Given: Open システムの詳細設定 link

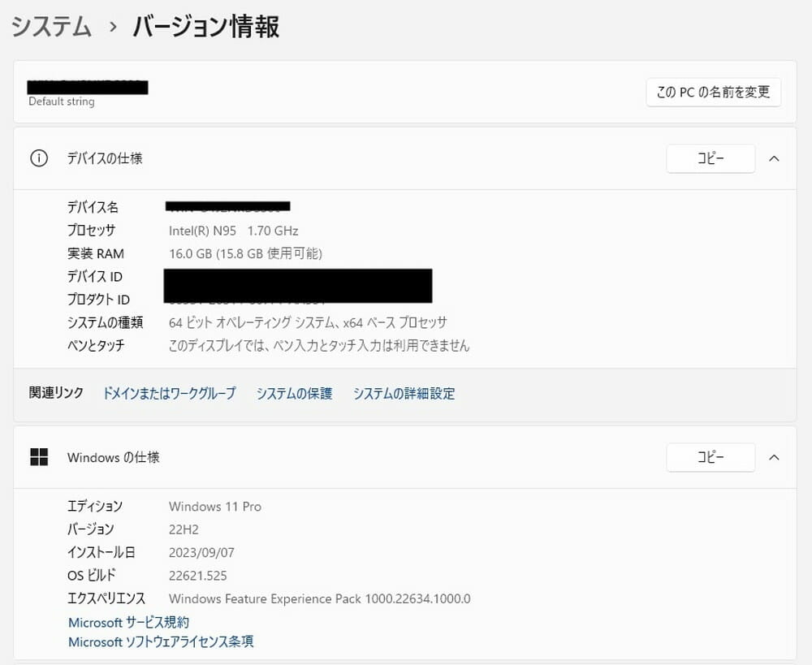Looking at the screenshot, I should (404, 394).
